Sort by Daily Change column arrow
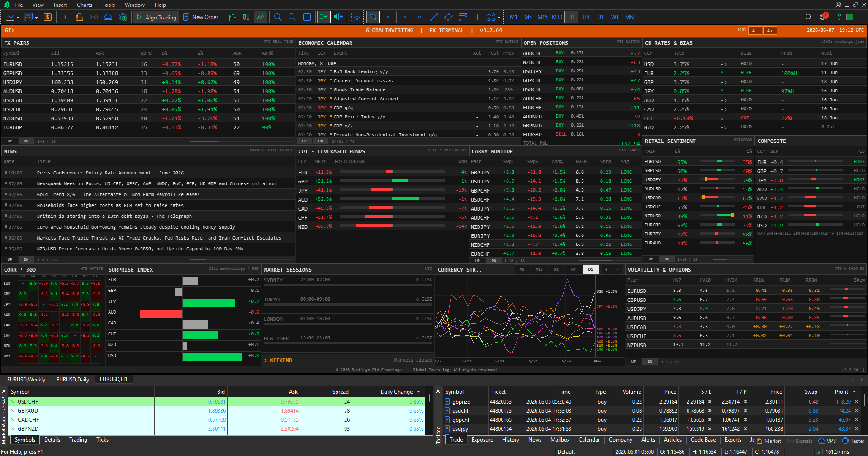Viewport: 868px width, 456px height. 418,392
